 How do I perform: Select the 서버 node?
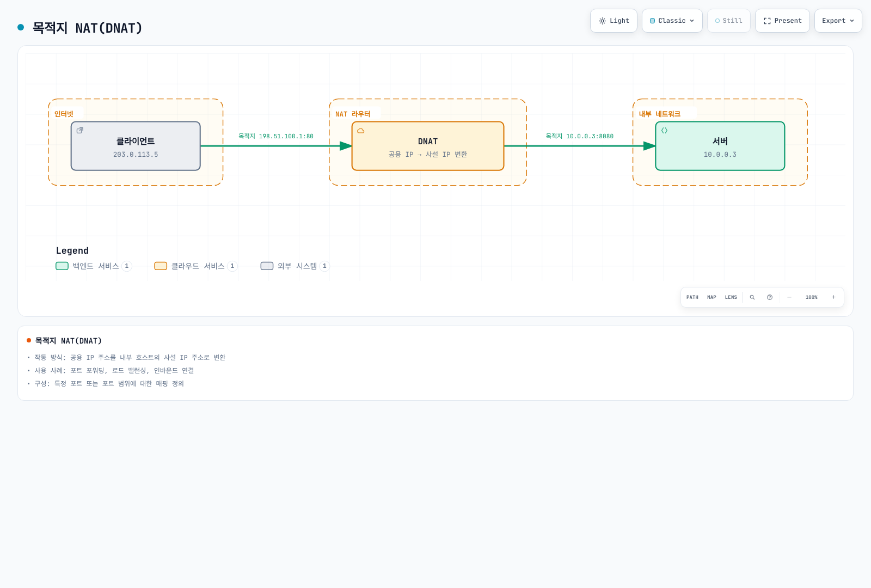(x=720, y=146)
